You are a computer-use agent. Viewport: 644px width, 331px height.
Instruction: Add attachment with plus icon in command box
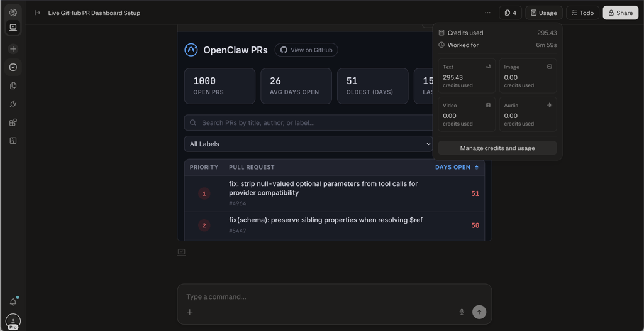tap(190, 312)
